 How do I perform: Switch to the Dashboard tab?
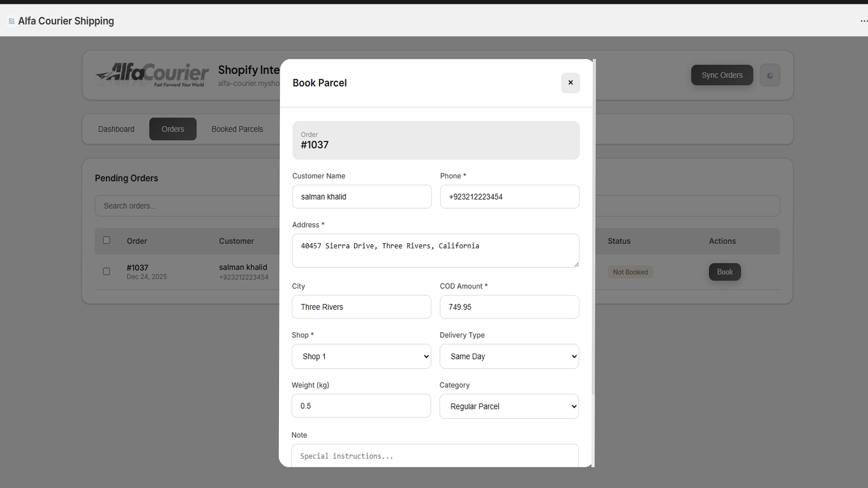click(116, 129)
